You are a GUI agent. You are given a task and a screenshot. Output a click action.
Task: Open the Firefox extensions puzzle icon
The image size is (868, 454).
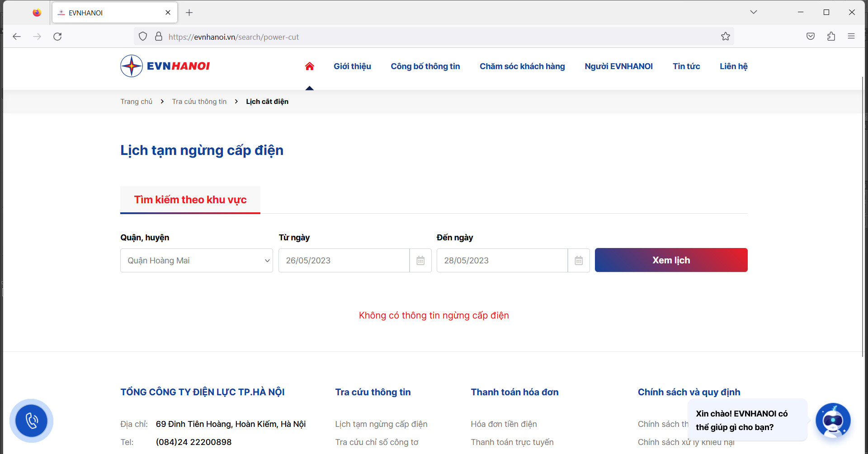point(831,37)
